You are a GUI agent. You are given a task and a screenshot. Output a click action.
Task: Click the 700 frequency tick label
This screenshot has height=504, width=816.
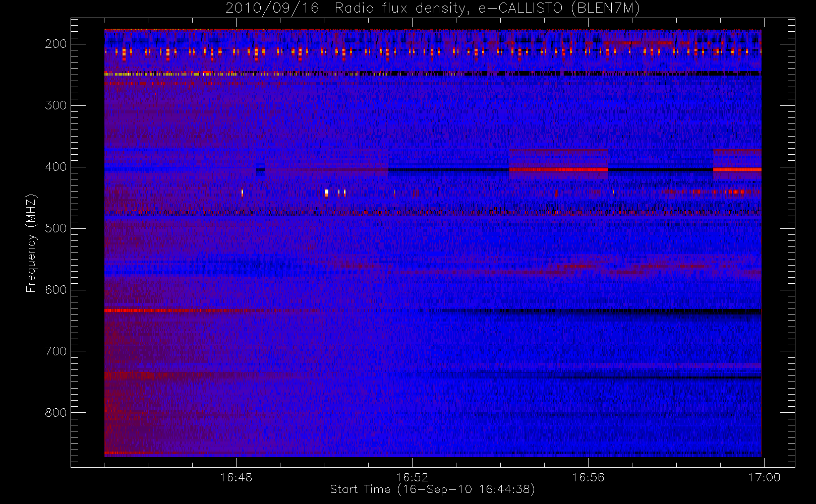click(x=55, y=351)
